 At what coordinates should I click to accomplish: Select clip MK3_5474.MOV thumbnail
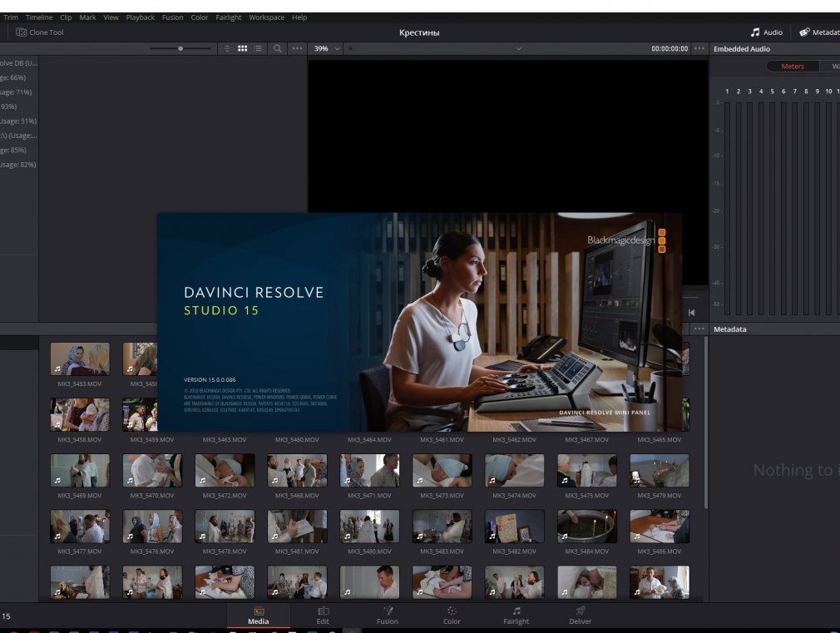pos(514,470)
